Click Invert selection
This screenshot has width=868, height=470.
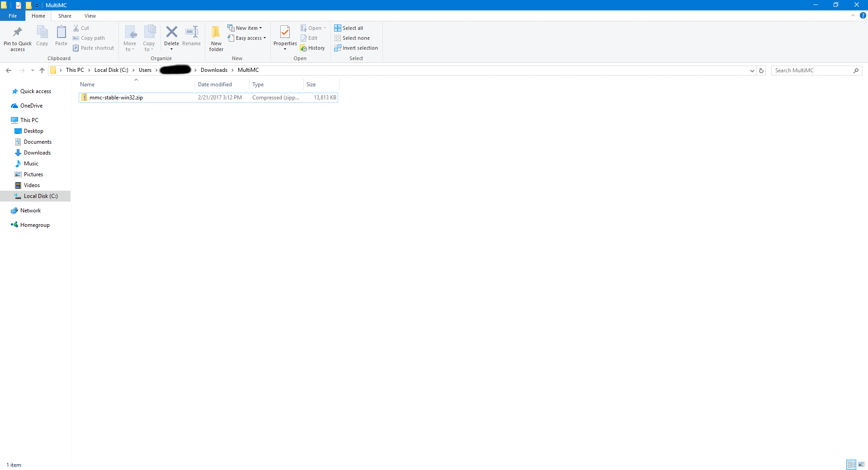(356, 48)
